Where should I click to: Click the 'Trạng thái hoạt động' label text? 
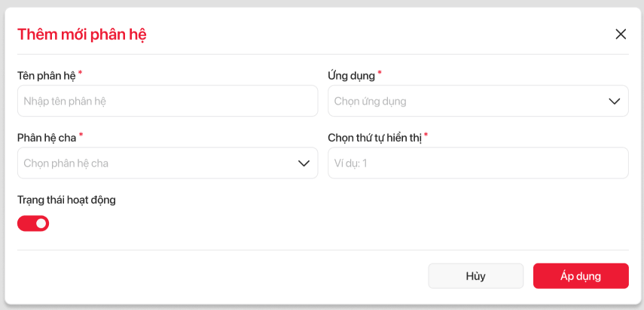point(66,200)
